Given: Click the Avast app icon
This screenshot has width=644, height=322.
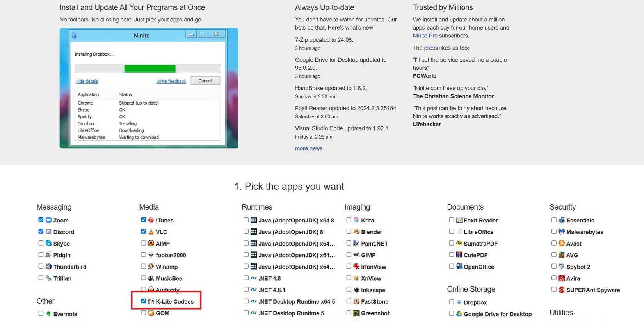Looking at the screenshot, I should tap(562, 243).
